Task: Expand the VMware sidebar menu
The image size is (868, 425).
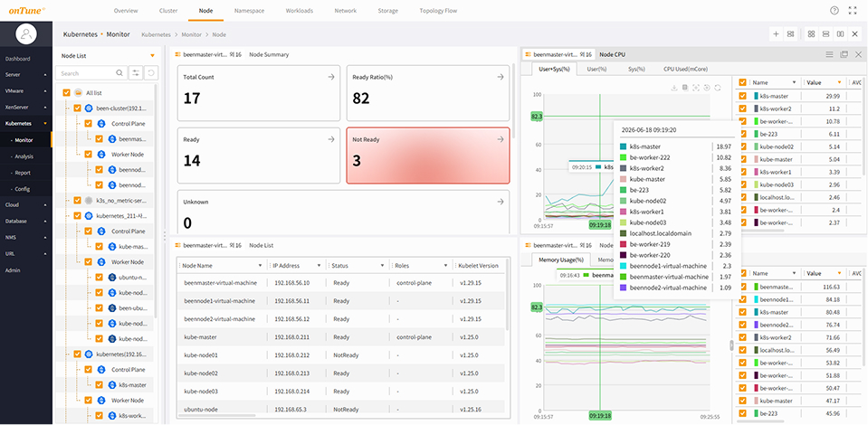Action: tap(45, 90)
